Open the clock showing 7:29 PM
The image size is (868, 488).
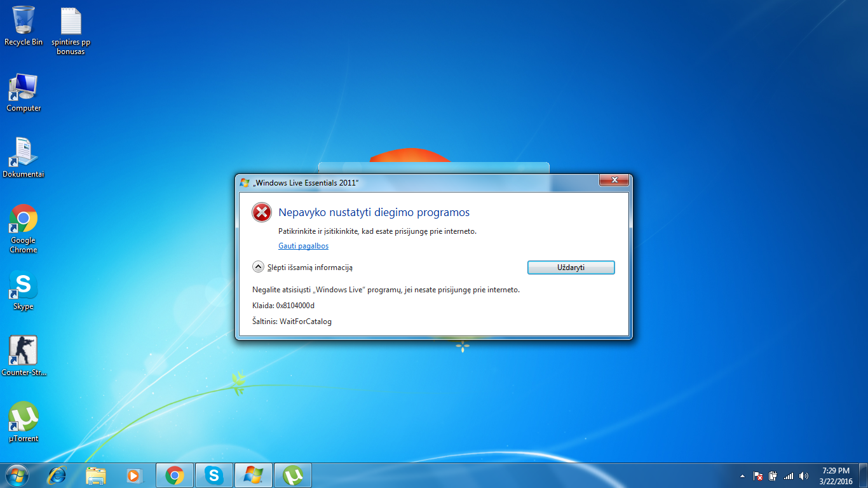836,476
